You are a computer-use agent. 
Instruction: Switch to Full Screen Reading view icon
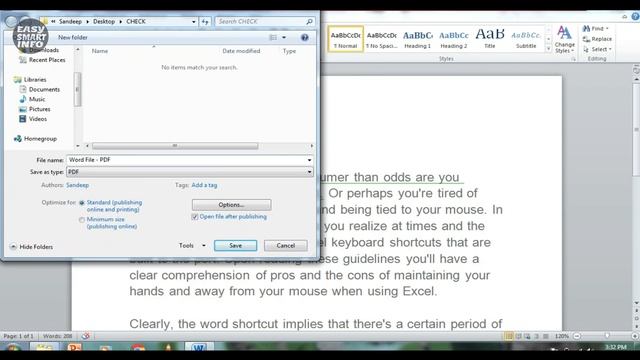coord(518,336)
